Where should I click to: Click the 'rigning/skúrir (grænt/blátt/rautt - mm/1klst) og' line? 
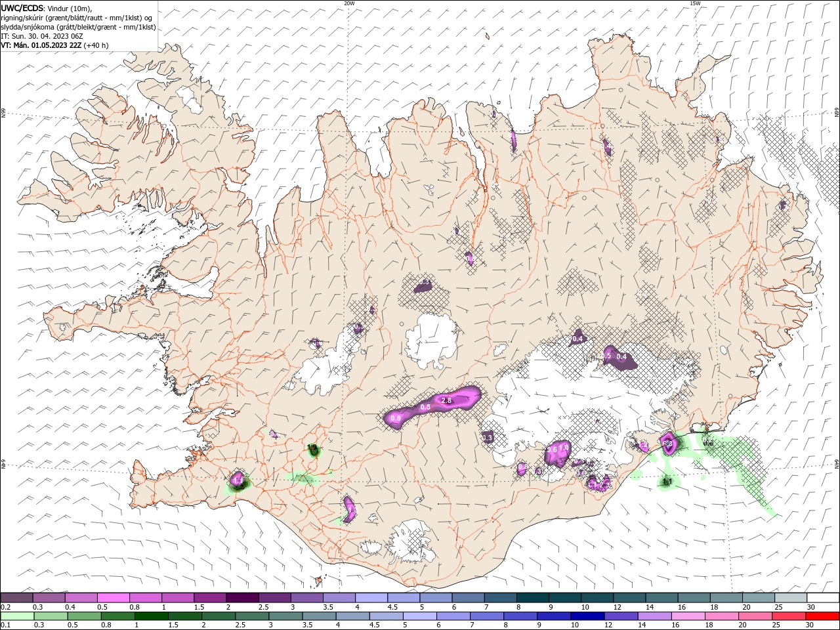(77, 18)
